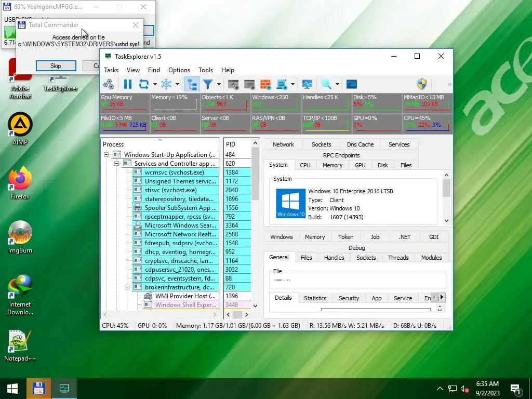Switch to the Network tab
The image size is (532, 399).
(x=283, y=144)
